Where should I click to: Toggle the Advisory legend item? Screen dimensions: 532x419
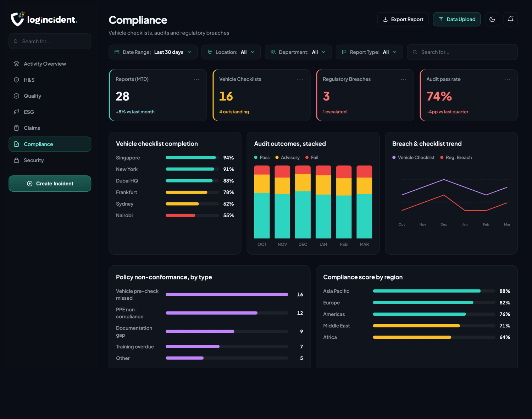[x=287, y=158]
